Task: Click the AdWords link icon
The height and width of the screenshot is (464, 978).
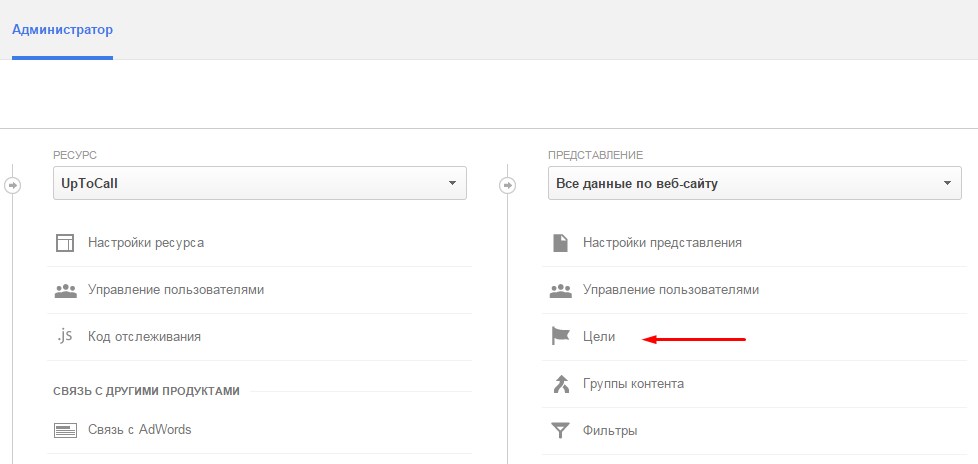Action: (x=65, y=430)
